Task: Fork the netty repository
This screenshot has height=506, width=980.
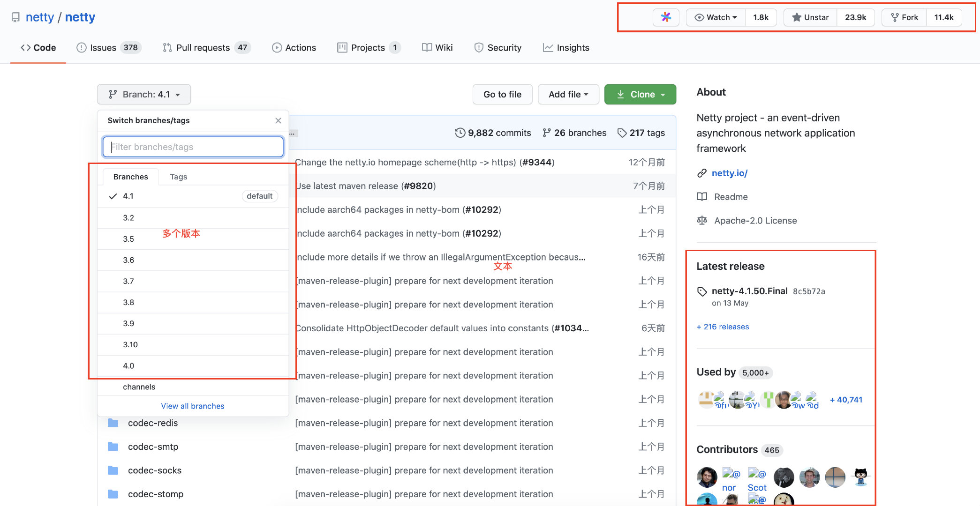Action: coord(904,17)
